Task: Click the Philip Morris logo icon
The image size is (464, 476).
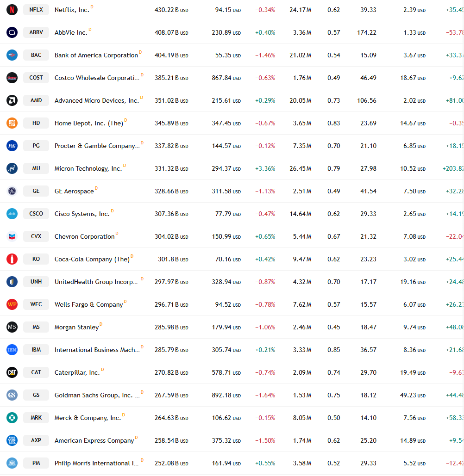Action: [12, 463]
